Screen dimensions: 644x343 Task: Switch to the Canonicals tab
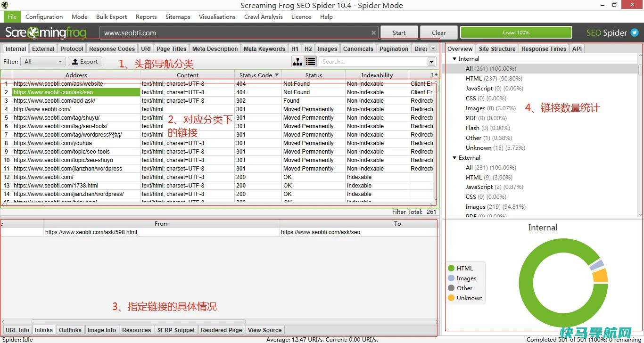[x=358, y=49]
